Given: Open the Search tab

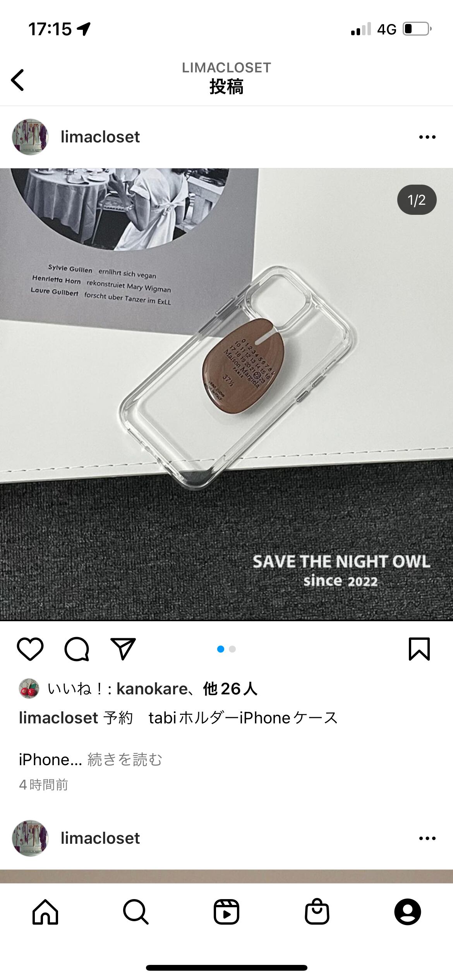Looking at the screenshot, I should tap(136, 912).
